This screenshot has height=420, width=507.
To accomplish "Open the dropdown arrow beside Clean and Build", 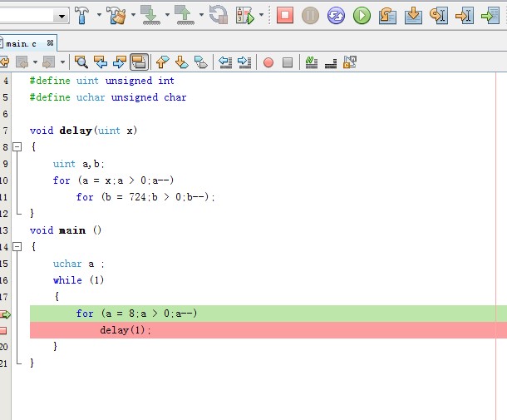I will 133,15.
